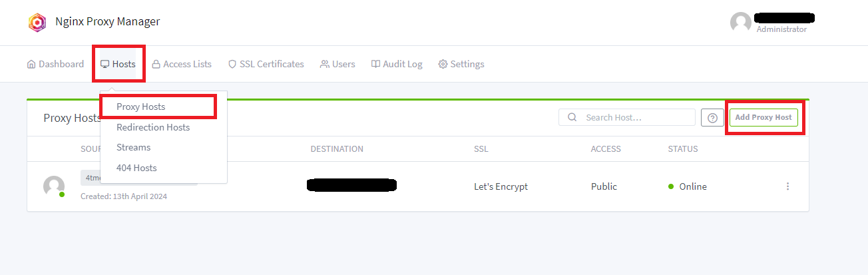Click the help question mark icon
The image size is (868, 275).
pyautogui.click(x=712, y=118)
